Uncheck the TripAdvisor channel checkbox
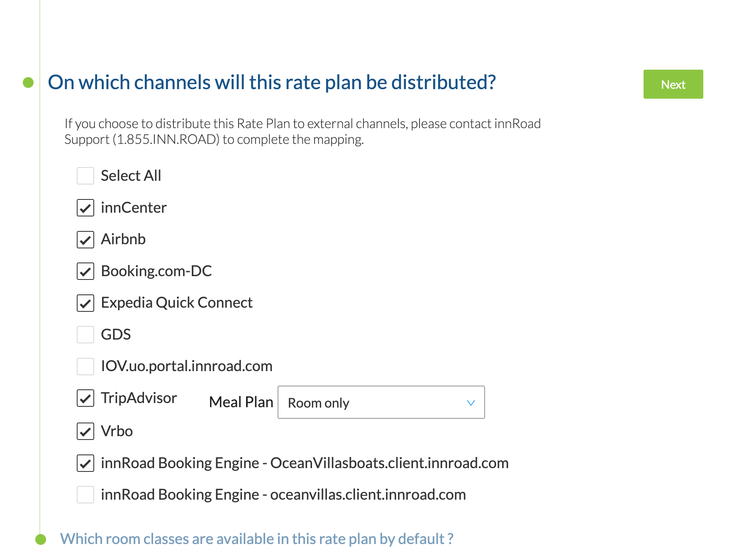Screen dimensions: 756x549 [x=85, y=398]
